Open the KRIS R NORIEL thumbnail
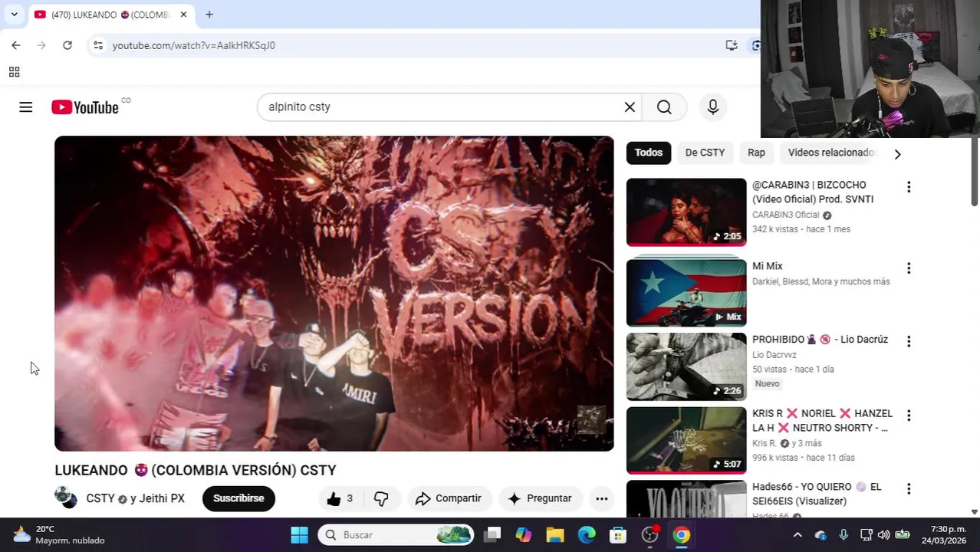Image resolution: width=980 pixels, height=552 pixels. (686, 440)
